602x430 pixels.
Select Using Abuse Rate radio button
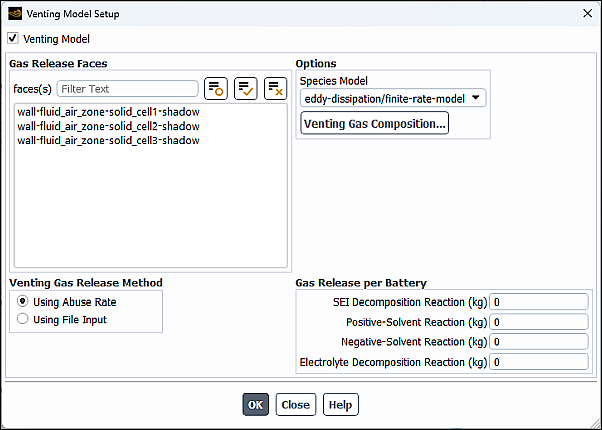23,302
